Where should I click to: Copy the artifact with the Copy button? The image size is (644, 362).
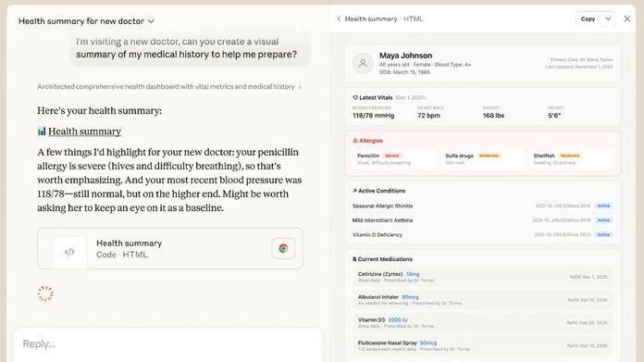pos(588,19)
